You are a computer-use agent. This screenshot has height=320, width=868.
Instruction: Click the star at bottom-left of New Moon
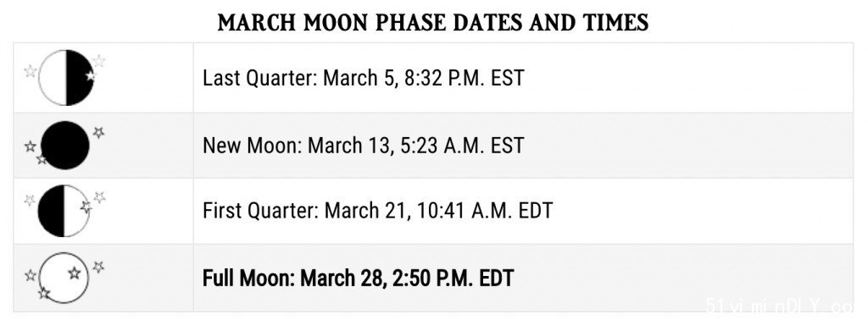click(x=42, y=160)
